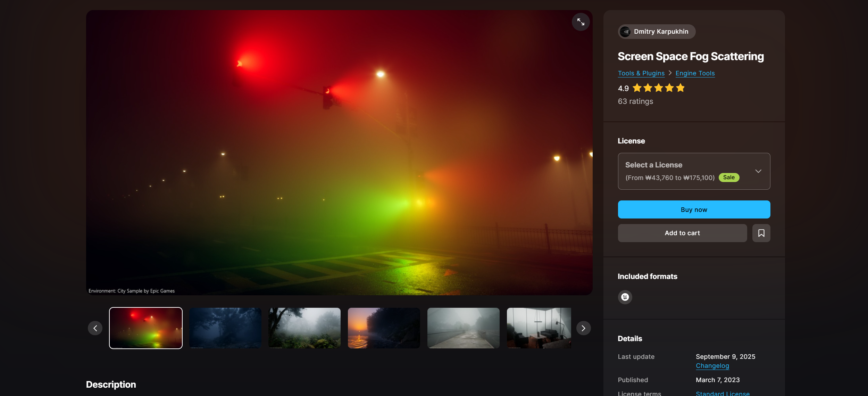Expand the main image to fullscreen
The height and width of the screenshot is (396, 868).
click(x=581, y=22)
